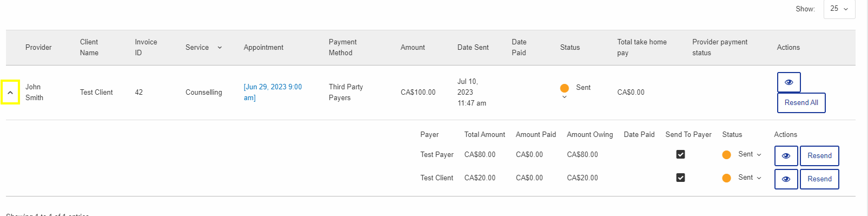The width and height of the screenshot is (868, 216).
Task: Click the orange status dot for Test Payer
Action: coord(726,155)
